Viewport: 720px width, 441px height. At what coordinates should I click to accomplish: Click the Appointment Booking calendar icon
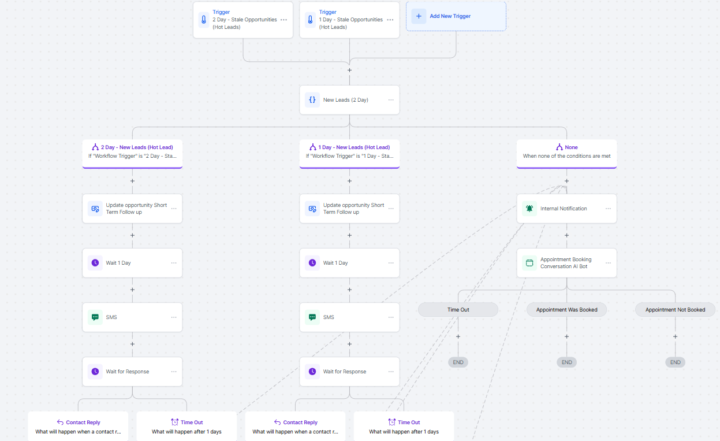pyautogui.click(x=529, y=263)
